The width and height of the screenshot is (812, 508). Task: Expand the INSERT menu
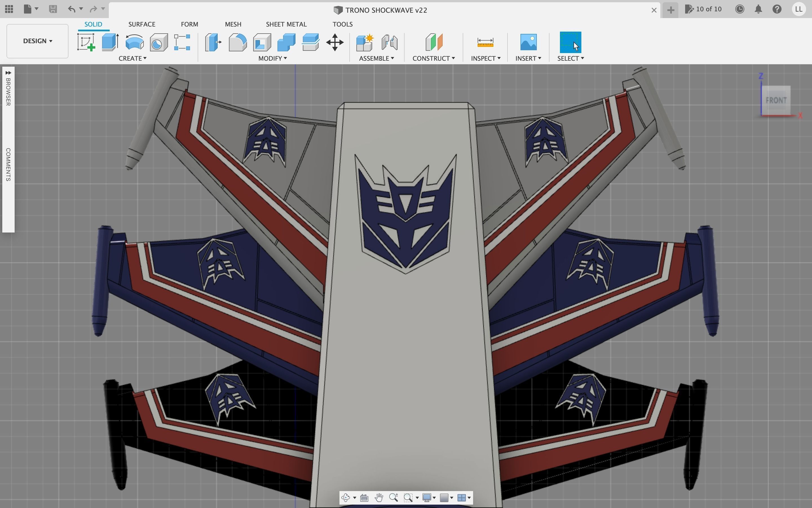click(x=528, y=58)
